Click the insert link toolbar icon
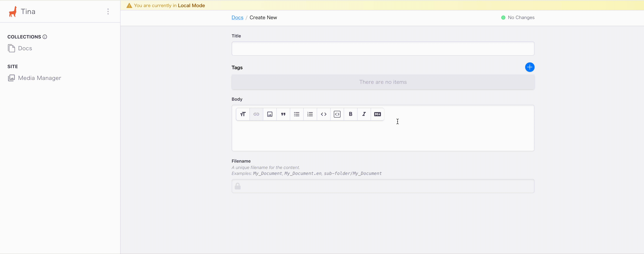Viewport: 644px width, 254px height. 256,114
